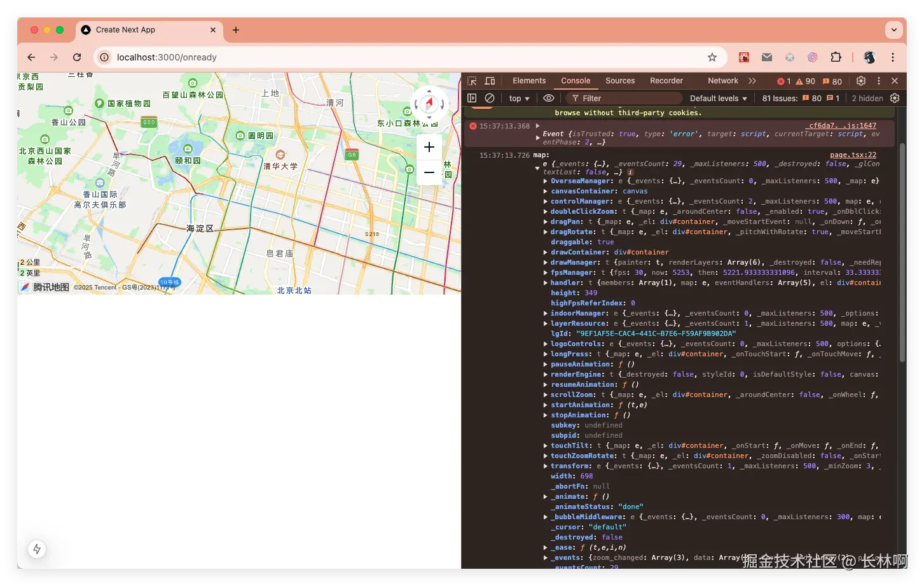This screenshot has height=586, width=924.
Task: Open the Chrome extensions puzzle icon
Action: (x=836, y=57)
